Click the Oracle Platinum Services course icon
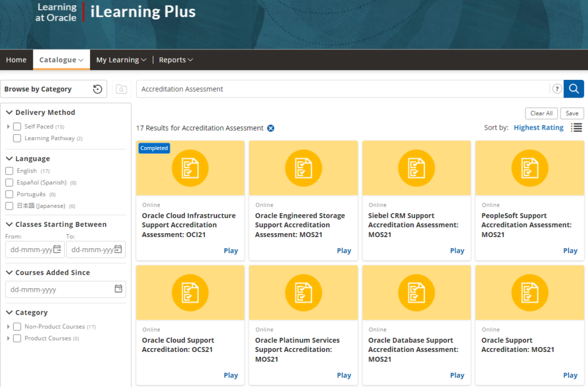Screen dimensions: 588x387 pyautogui.click(x=303, y=292)
